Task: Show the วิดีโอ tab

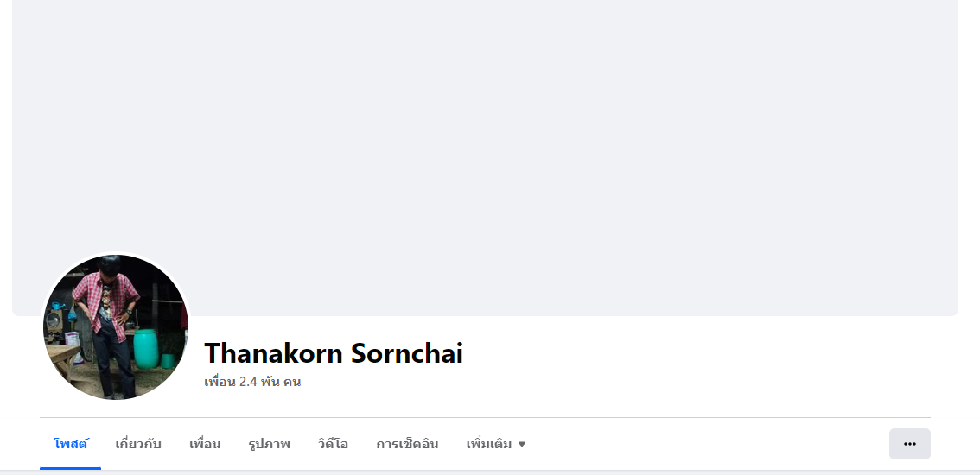Action: 333,445
